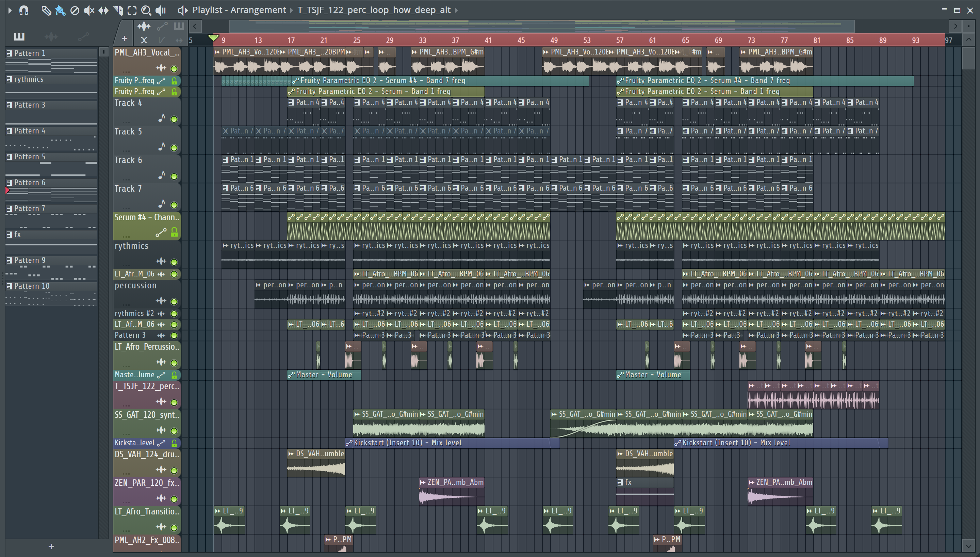
Task: Toggle the snap magnet icon
Action: [x=24, y=10]
